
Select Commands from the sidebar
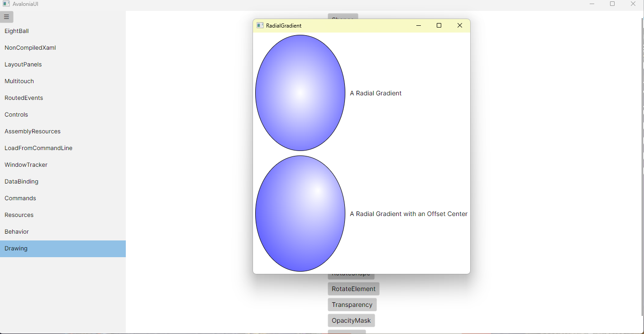[20, 198]
